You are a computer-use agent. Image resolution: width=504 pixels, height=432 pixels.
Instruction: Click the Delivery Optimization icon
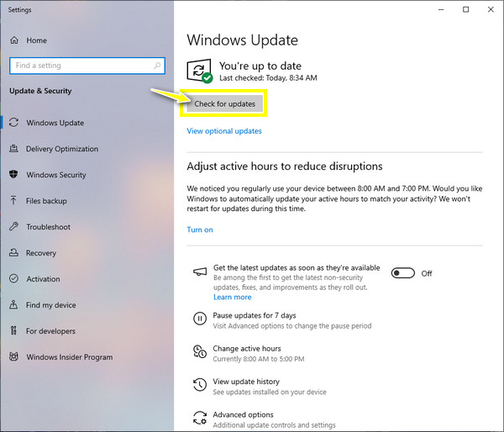(x=13, y=149)
